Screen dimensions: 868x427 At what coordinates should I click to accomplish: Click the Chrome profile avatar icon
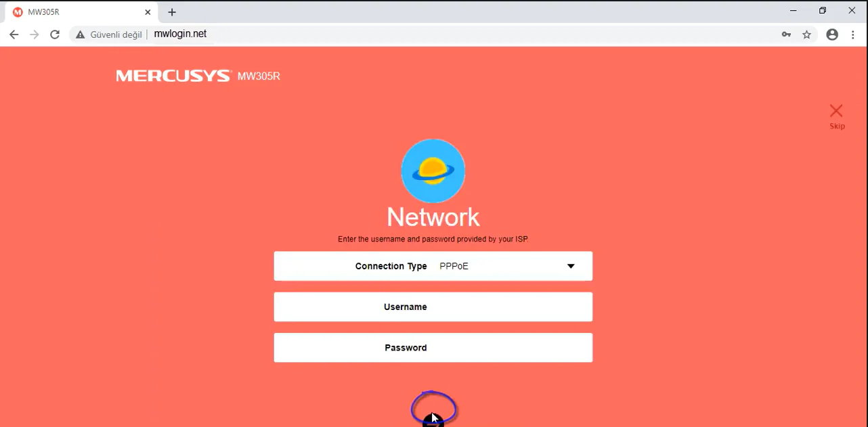pos(832,34)
